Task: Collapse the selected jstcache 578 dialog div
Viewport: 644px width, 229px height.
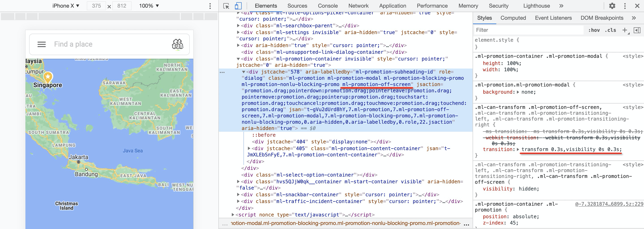Action: click(243, 72)
